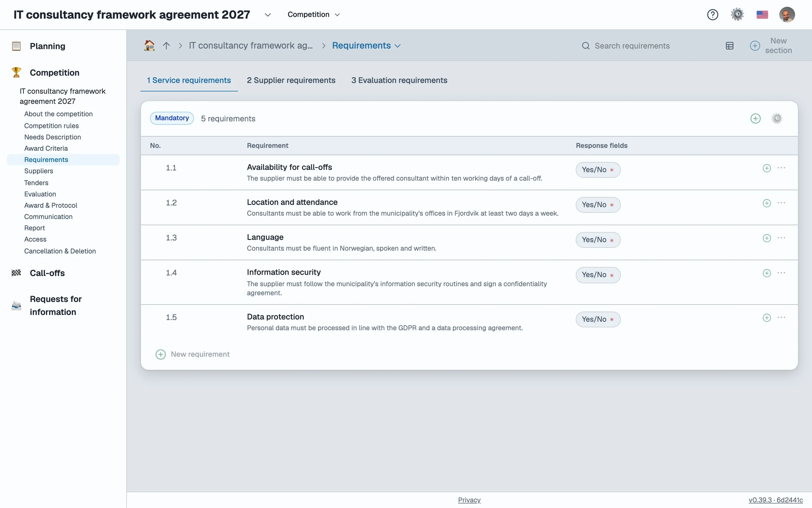This screenshot has height=508, width=812.
Task: Open more options for Language requirement
Action: (x=781, y=238)
